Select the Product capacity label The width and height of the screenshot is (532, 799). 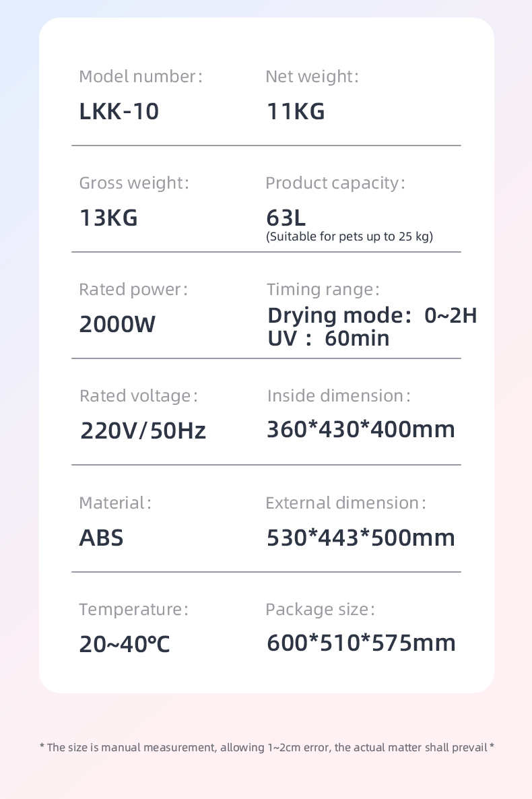click(335, 183)
